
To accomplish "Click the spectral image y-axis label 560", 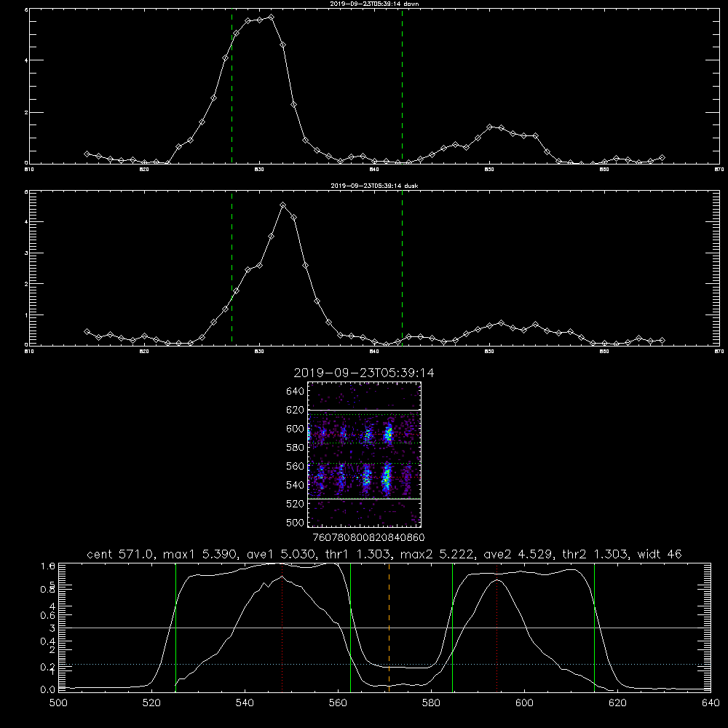I will (x=296, y=466).
